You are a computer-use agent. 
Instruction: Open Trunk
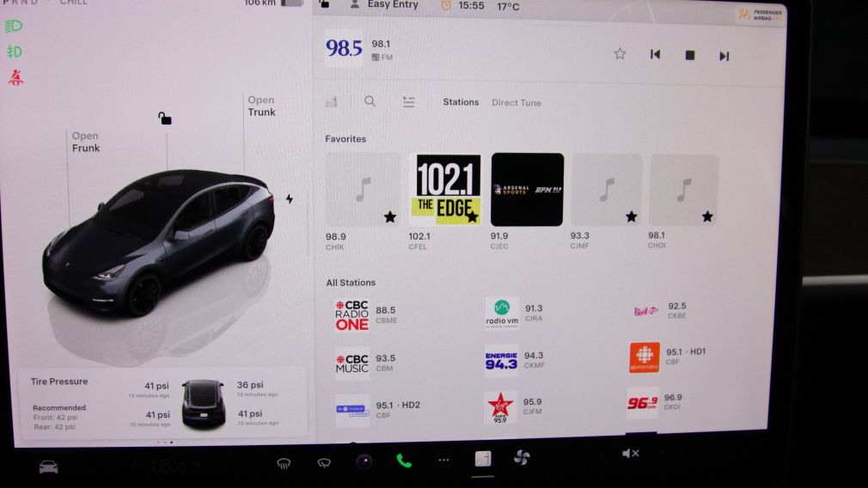(x=261, y=106)
